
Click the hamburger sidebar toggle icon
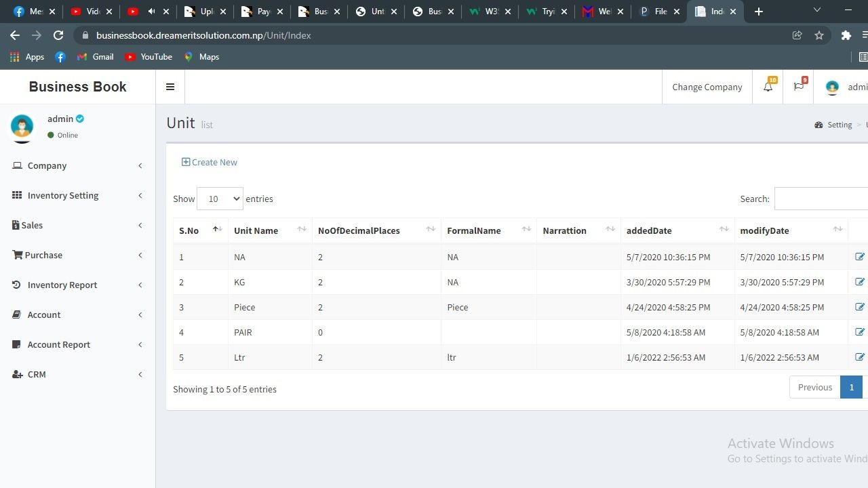pos(170,87)
